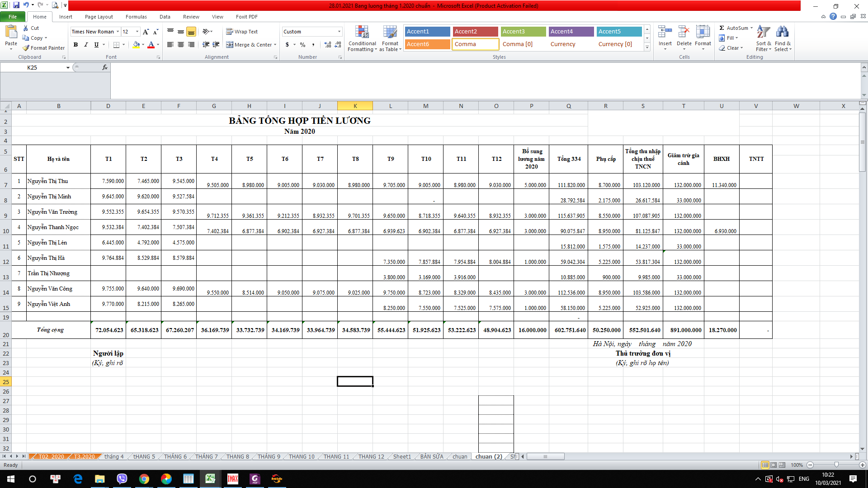The height and width of the screenshot is (488, 868).
Task: Increase decimal places
Action: pyautogui.click(x=328, y=45)
